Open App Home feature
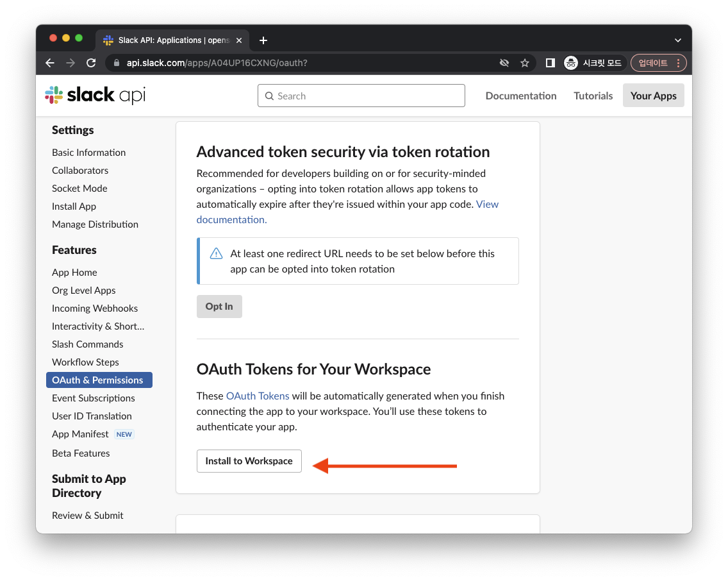This screenshot has height=581, width=728. click(x=74, y=272)
